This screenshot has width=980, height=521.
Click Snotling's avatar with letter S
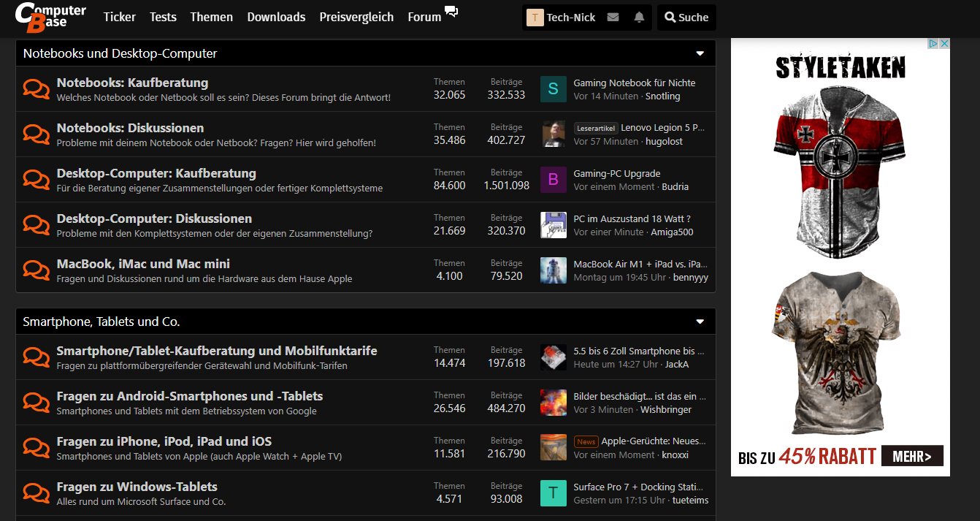click(554, 89)
